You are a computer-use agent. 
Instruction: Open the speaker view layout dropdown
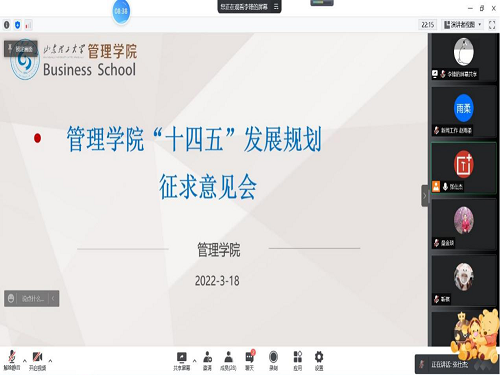pos(463,25)
